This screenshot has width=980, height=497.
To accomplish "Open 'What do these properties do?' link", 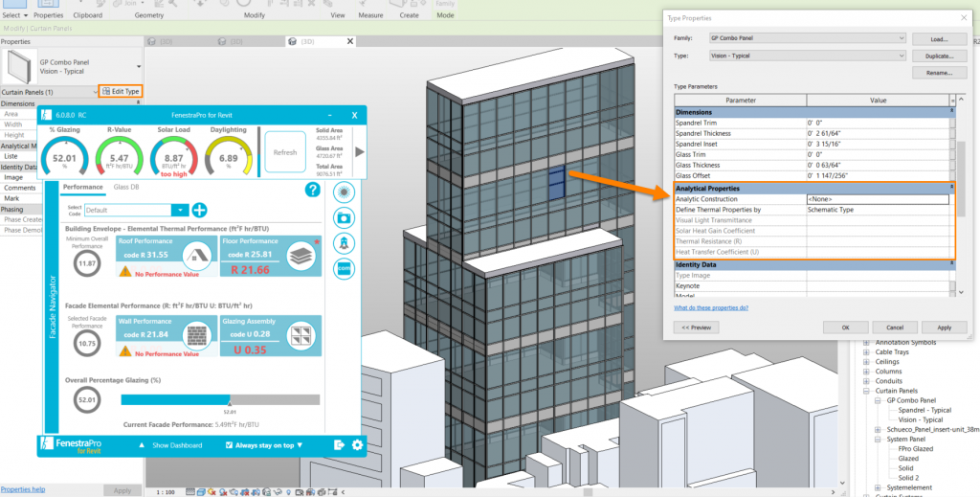I will point(711,307).
